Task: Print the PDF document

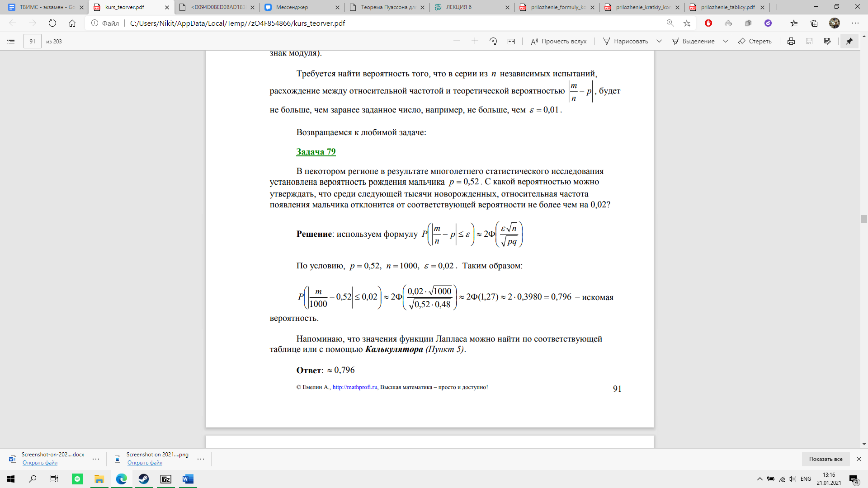Action: 791,41
